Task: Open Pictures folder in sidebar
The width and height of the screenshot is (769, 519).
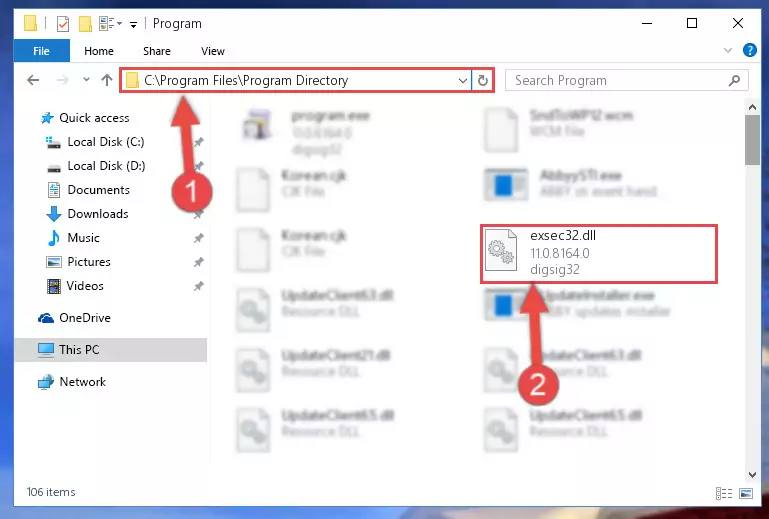Action: point(89,262)
